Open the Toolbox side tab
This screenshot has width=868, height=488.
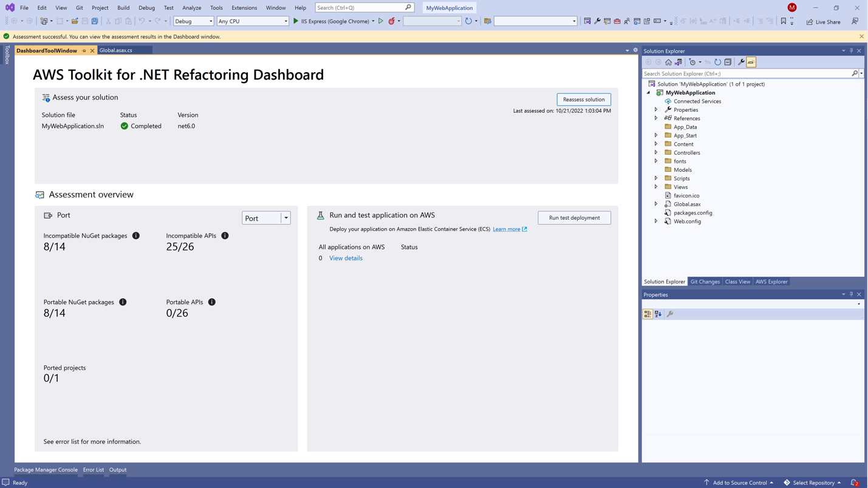tap(7, 55)
